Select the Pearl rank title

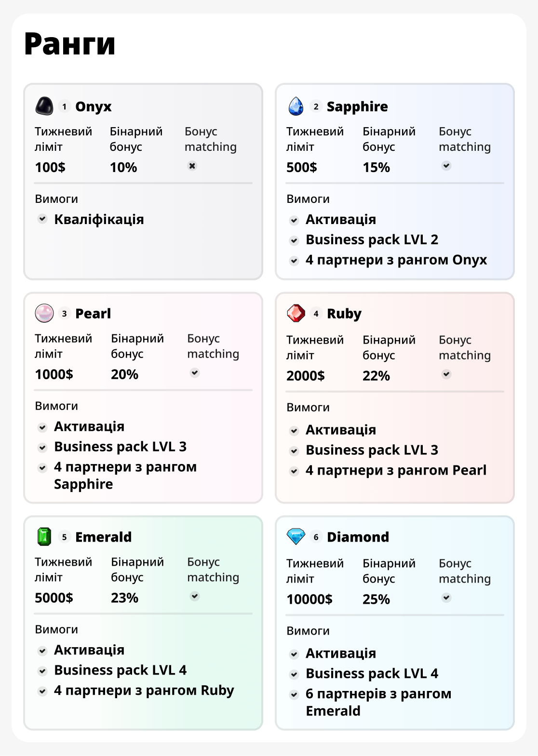[x=93, y=314]
